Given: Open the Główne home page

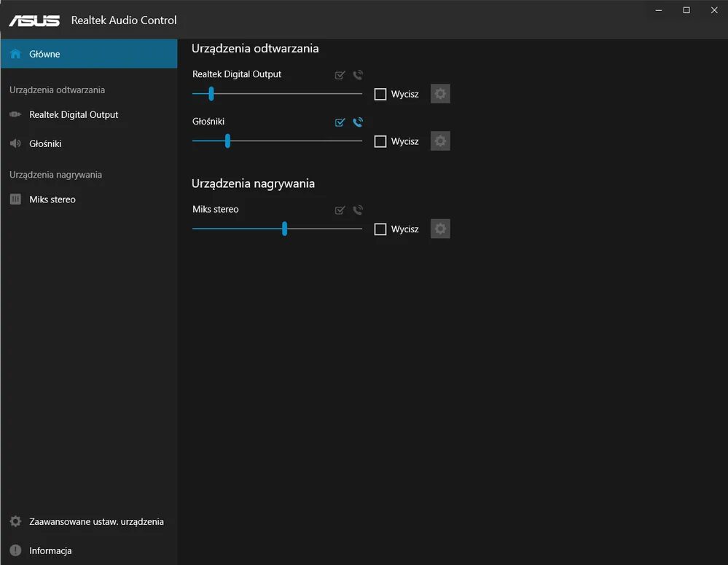Looking at the screenshot, I should (89, 54).
